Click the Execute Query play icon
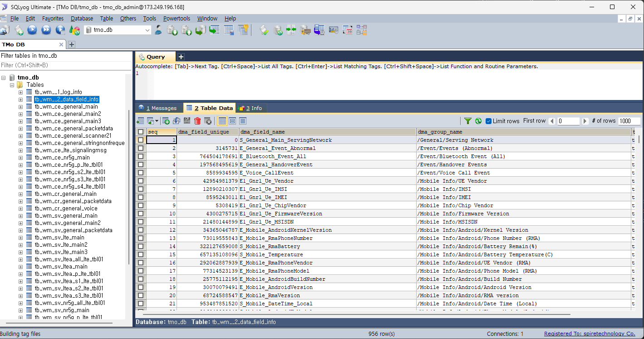The image size is (644, 339). (x=32, y=30)
